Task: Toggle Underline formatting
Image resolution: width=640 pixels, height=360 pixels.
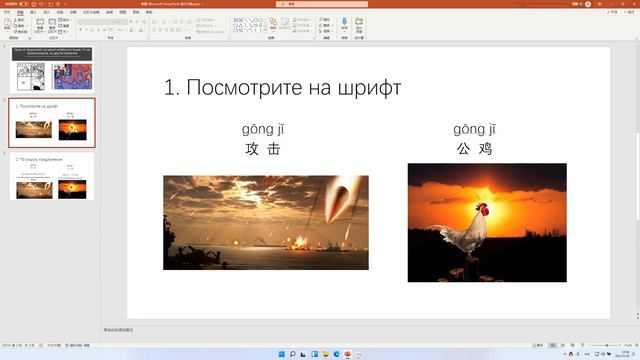Action: 92,30
